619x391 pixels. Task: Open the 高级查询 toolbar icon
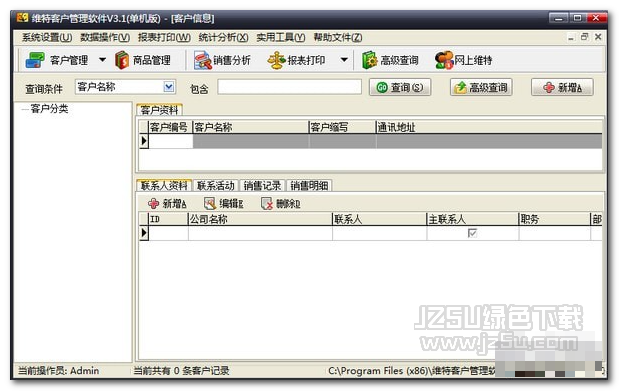(390, 60)
